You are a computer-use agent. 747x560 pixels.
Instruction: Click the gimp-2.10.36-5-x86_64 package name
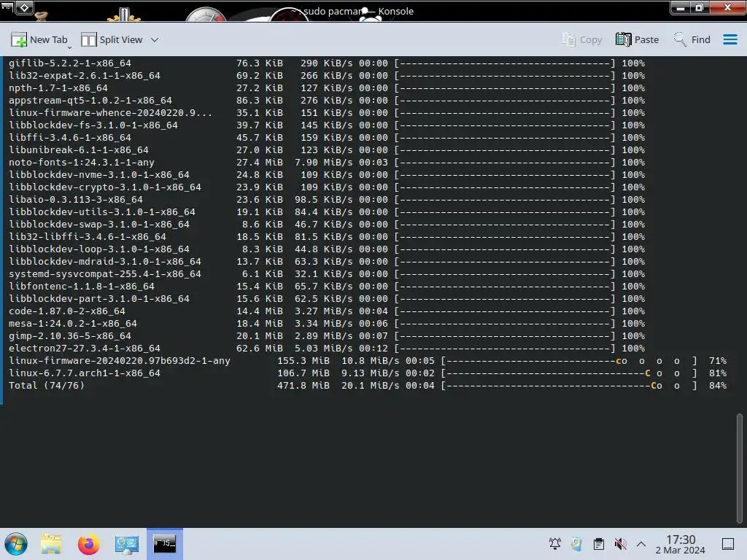70,335
